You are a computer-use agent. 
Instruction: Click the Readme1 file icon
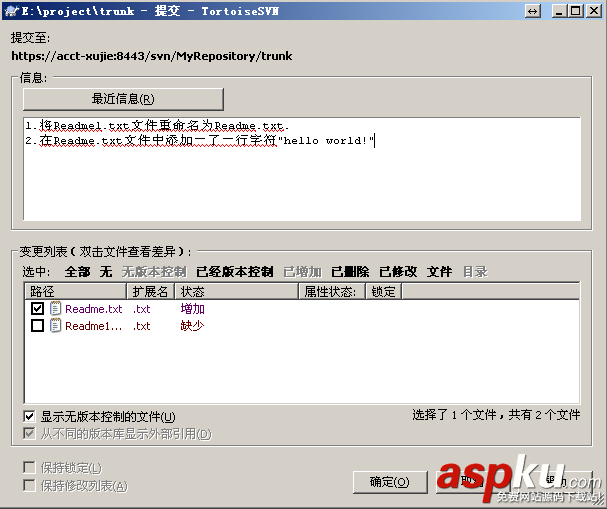[55, 326]
